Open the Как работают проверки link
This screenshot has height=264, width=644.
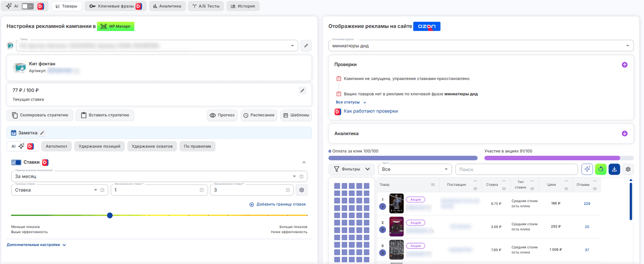pos(371,111)
